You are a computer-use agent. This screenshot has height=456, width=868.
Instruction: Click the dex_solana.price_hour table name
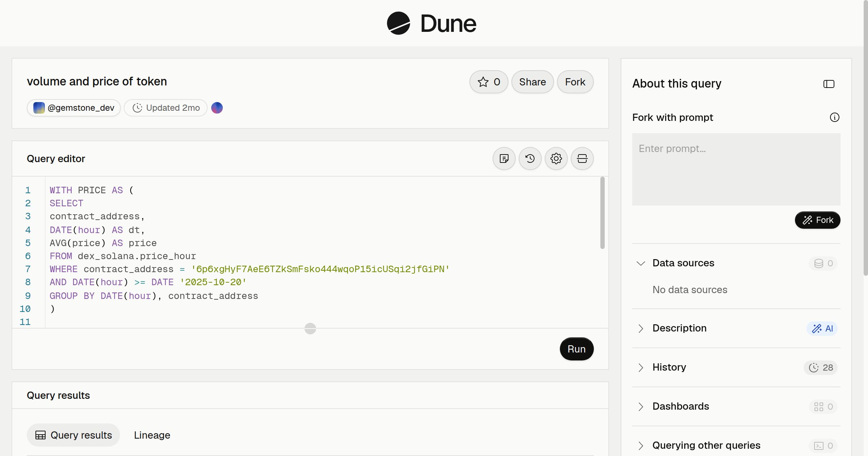(x=137, y=256)
